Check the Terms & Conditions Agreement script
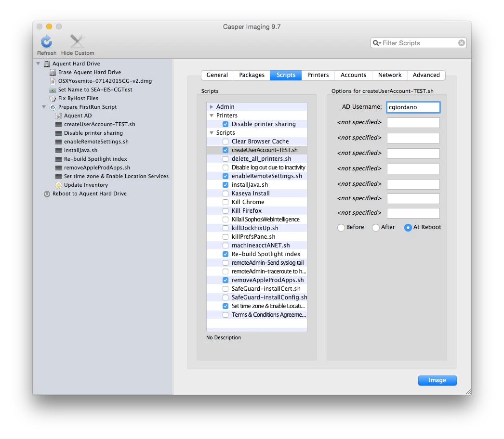This screenshot has height=439, width=504. click(225, 315)
